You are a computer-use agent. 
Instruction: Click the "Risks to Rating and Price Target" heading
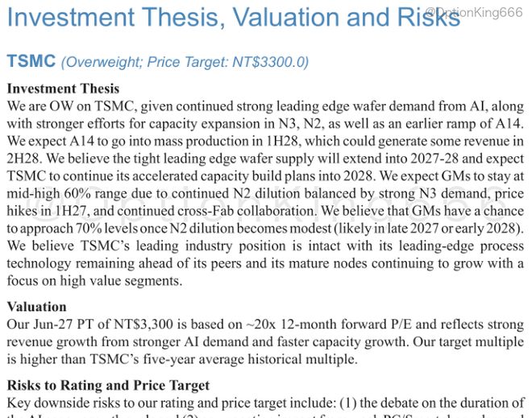(x=108, y=386)
